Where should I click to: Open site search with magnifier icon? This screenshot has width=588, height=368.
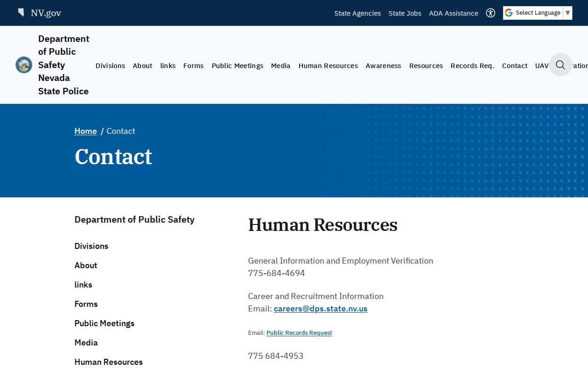[560, 65]
